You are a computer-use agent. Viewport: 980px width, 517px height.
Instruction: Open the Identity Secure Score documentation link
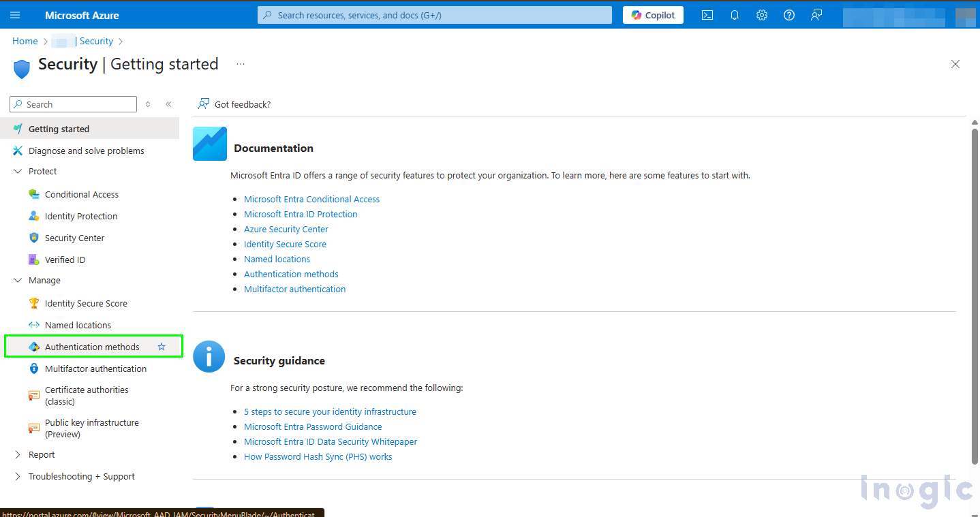point(285,244)
